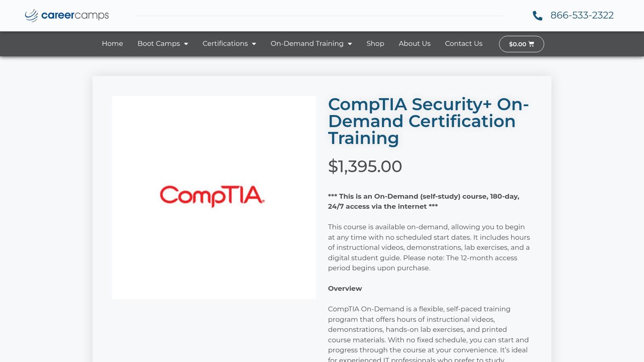Click the Boot Camps menu label
644x362 pixels.
click(159, 43)
